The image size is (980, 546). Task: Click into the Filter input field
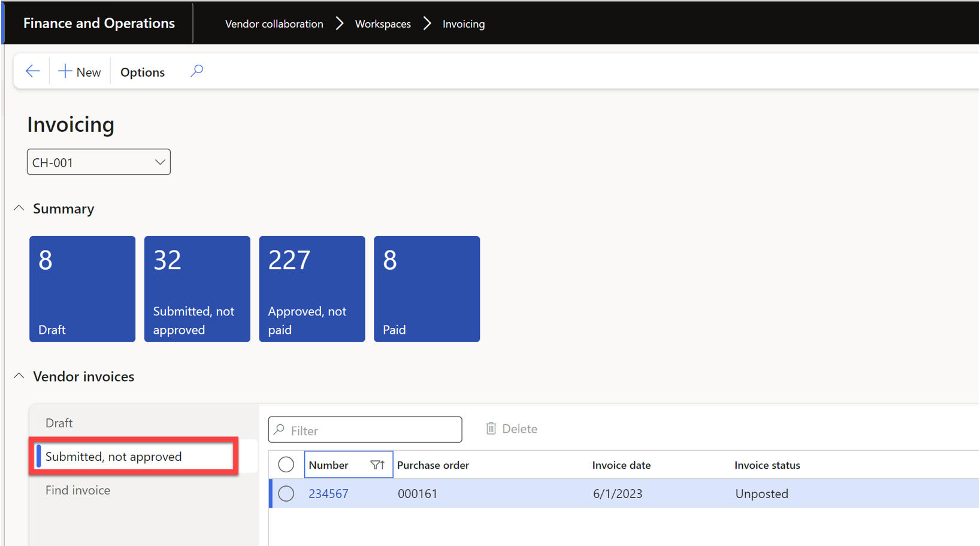pyautogui.click(x=365, y=430)
